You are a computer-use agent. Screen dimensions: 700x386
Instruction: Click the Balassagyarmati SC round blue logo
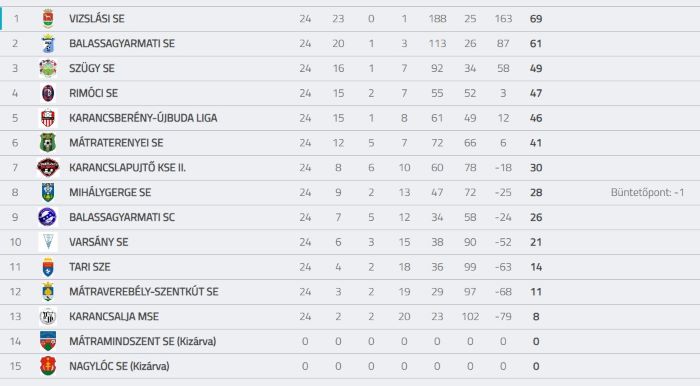[48, 217]
